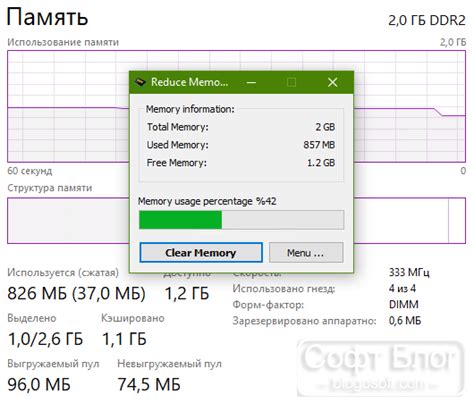Click the Clear Memory button
Screen dimensions: 474x403
[x=201, y=253]
